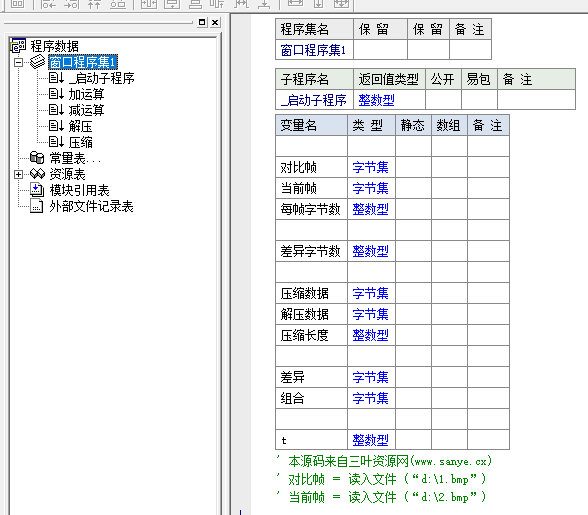
Task: Click the 字节集 type of 解压数据
Action: coord(370,314)
